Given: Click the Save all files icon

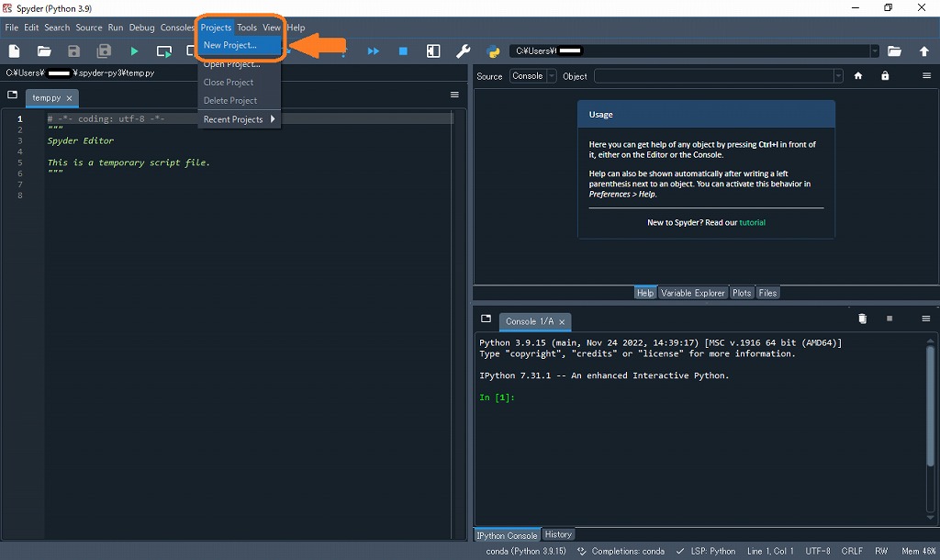Looking at the screenshot, I should (x=104, y=51).
